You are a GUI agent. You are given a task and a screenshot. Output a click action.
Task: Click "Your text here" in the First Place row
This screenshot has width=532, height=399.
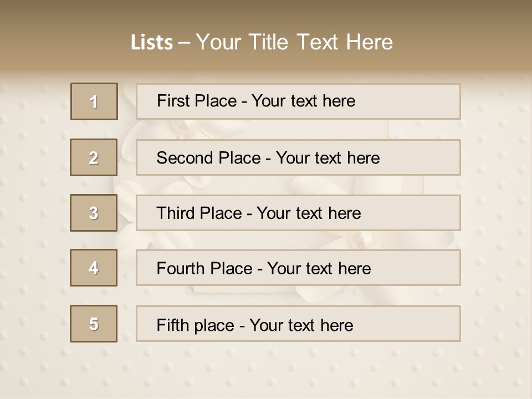303,101
